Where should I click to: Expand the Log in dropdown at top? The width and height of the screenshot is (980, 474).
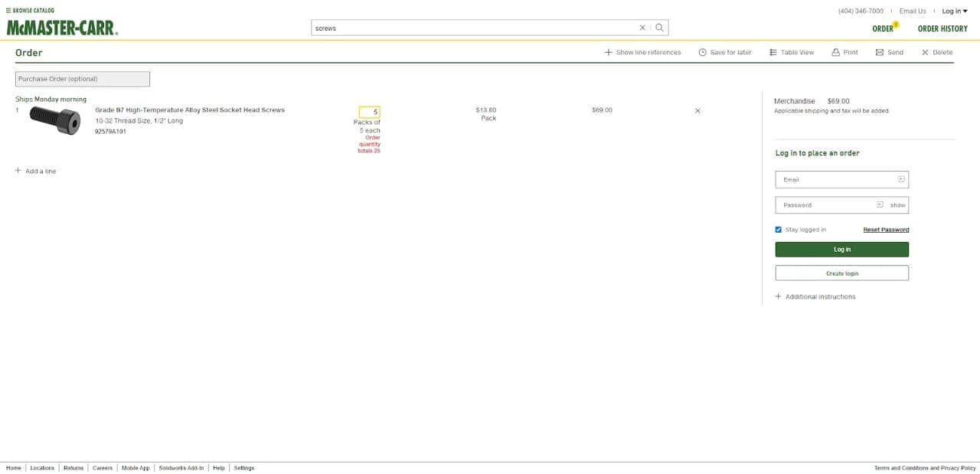[955, 11]
